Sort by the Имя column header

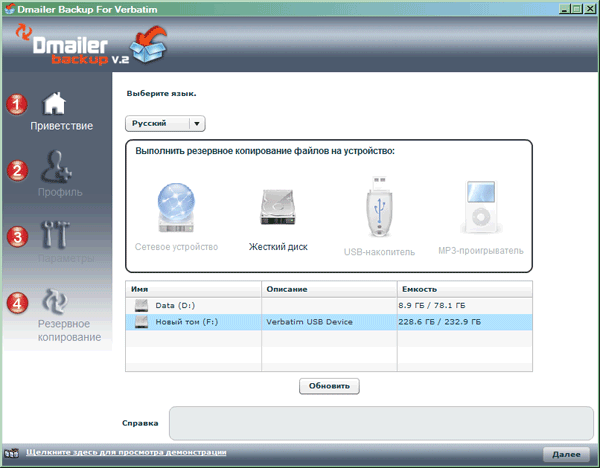193,289
